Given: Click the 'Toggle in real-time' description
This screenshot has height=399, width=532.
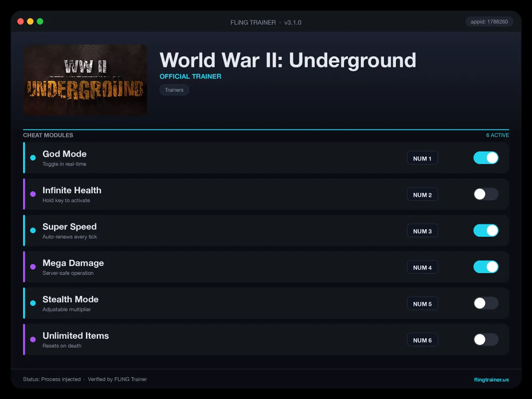Looking at the screenshot, I should [64, 164].
